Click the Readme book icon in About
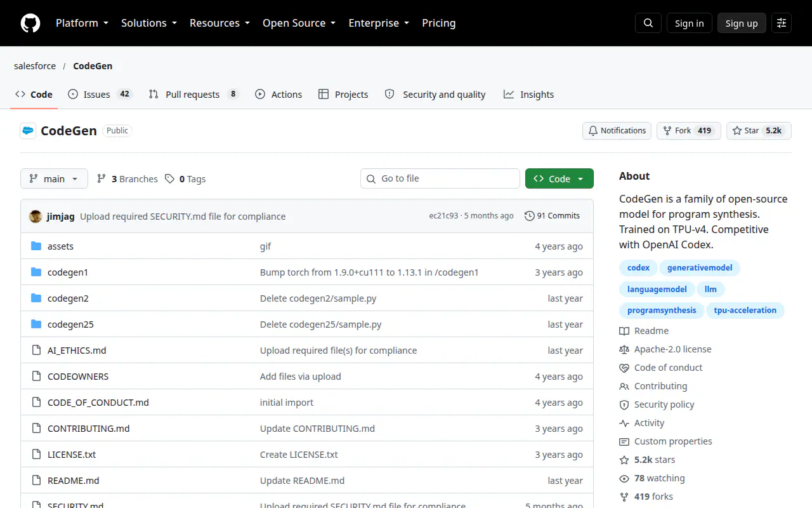The height and width of the screenshot is (508, 812). (x=624, y=331)
